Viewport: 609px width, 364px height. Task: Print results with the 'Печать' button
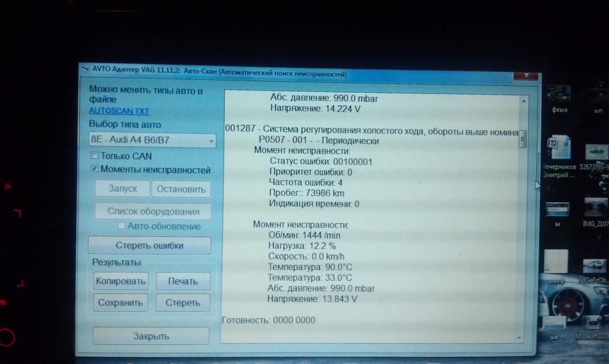point(183,281)
